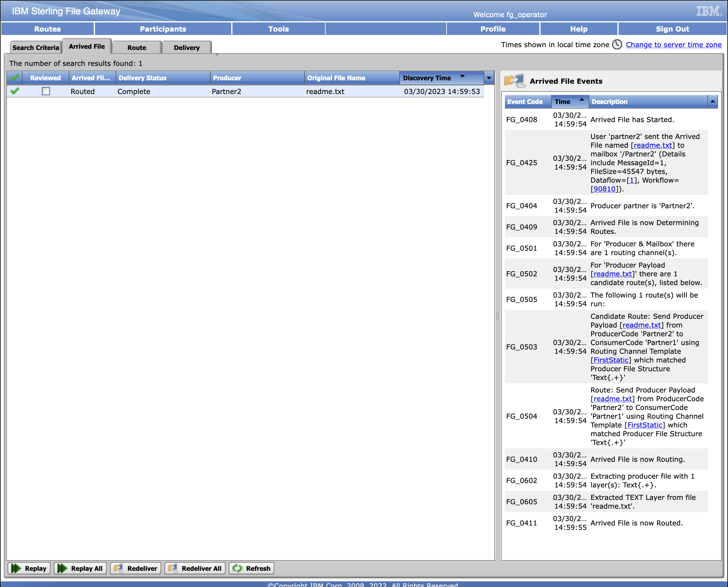Select event code FG_0410
The height and width of the screenshot is (587, 728).
(521, 459)
